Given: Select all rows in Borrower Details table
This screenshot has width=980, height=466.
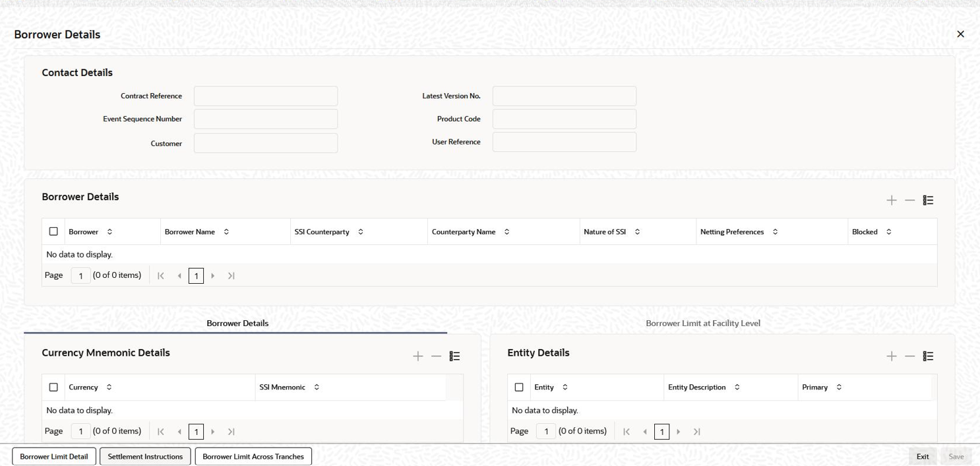Looking at the screenshot, I should 54,231.
